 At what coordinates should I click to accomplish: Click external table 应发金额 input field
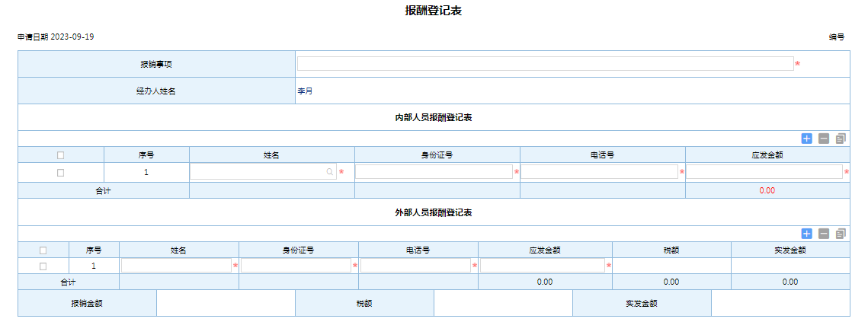point(543,266)
